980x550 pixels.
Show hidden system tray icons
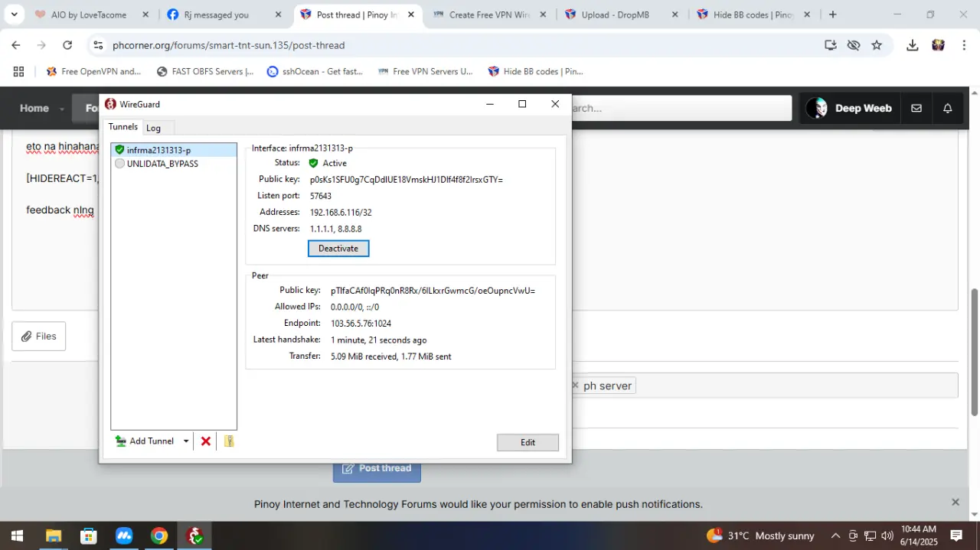[835, 535]
